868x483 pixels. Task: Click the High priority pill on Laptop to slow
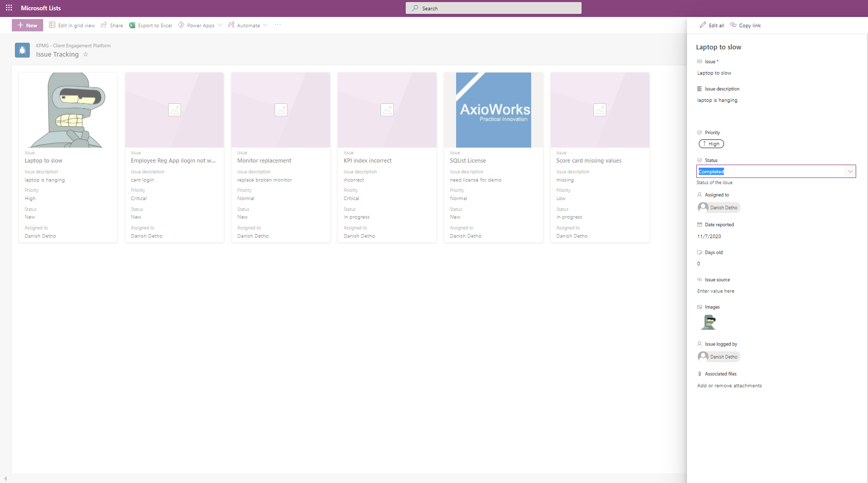pyautogui.click(x=711, y=144)
